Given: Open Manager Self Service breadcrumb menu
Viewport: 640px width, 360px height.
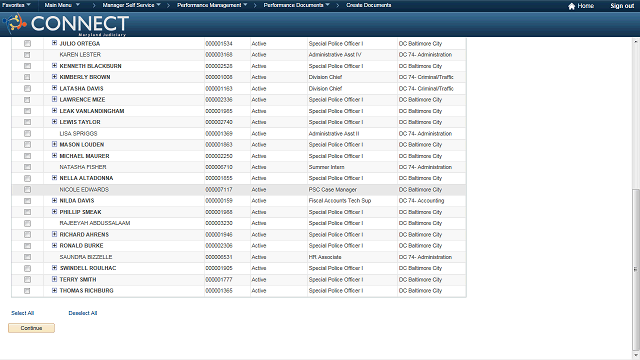Looking at the screenshot, I should pyautogui.click(x=131, y=5).
